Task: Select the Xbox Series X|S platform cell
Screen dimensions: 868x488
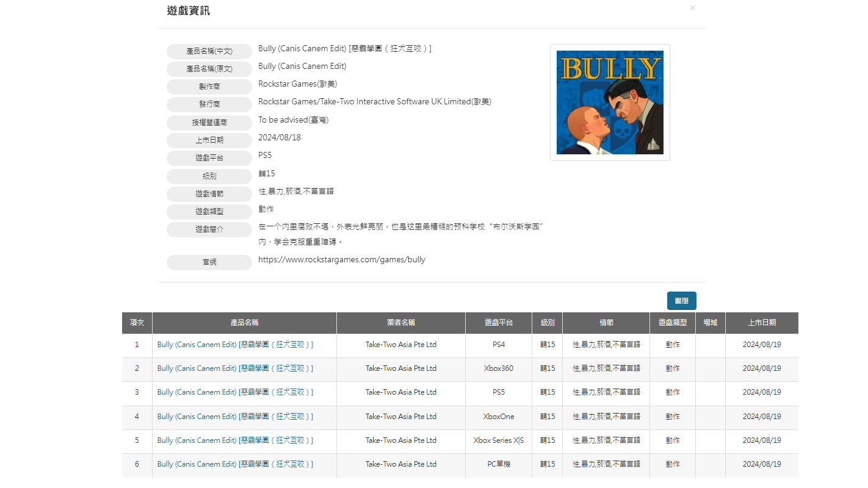Action: pyautogui.click(x=499, y=440)
